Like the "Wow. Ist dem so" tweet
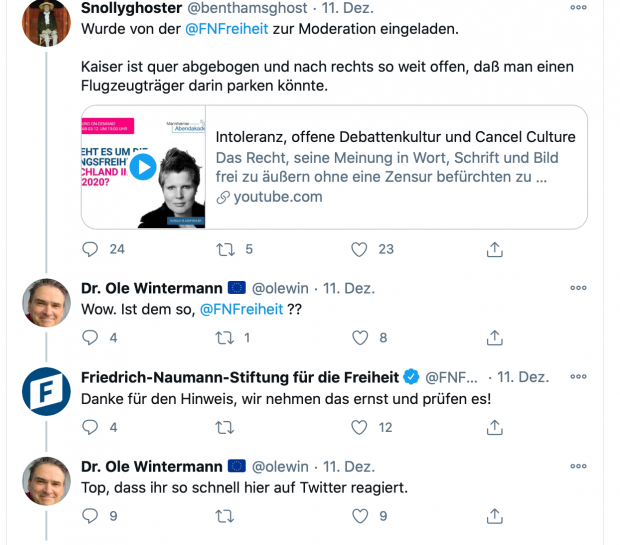Screen dimensions: 620x545 tap(359, 338)
